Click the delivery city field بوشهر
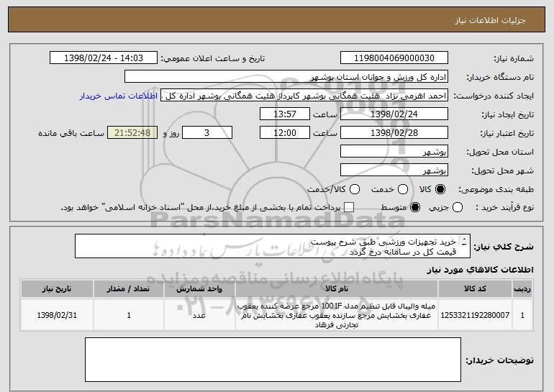The image size is (554, 392). click(x=394, y=170)
